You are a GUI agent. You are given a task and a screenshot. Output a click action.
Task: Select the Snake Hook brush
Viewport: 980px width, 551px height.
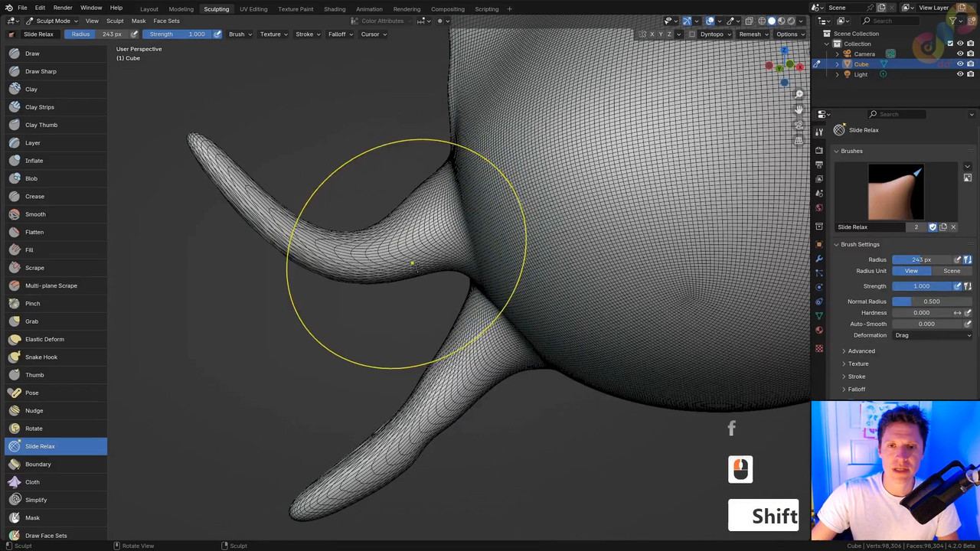point(55,357)
